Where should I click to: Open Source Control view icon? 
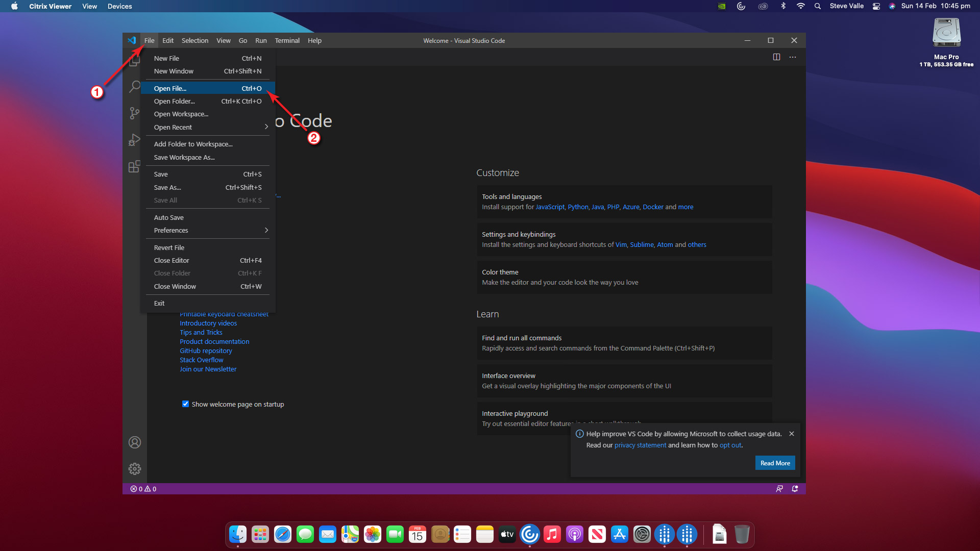click(134, 113)
